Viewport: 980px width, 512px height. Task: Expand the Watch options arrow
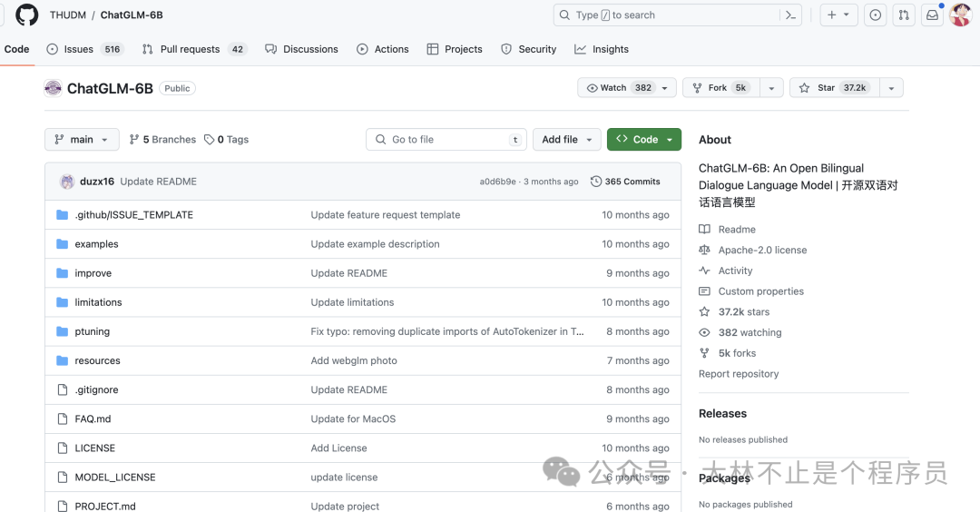665,88
